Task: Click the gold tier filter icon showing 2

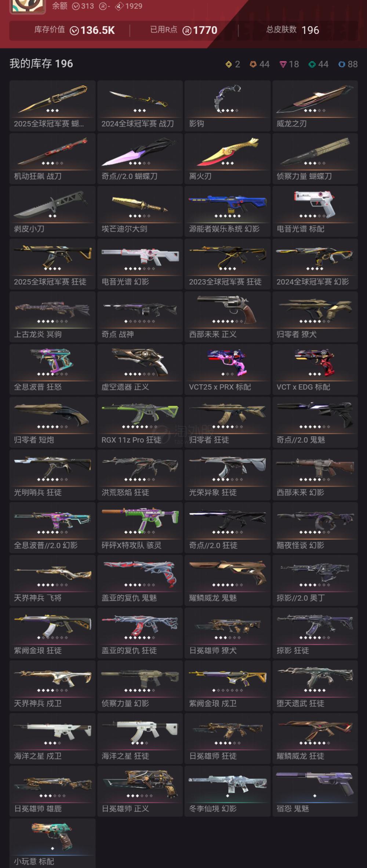Action: 229,65
